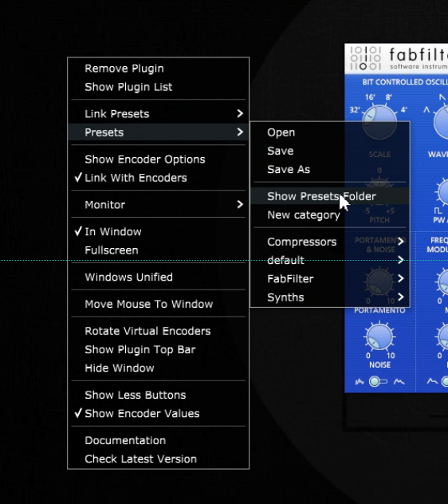Click Open in presets submenu
This screenshot has height=504, width=448.
pyautogui.click(x=330, y=132)
